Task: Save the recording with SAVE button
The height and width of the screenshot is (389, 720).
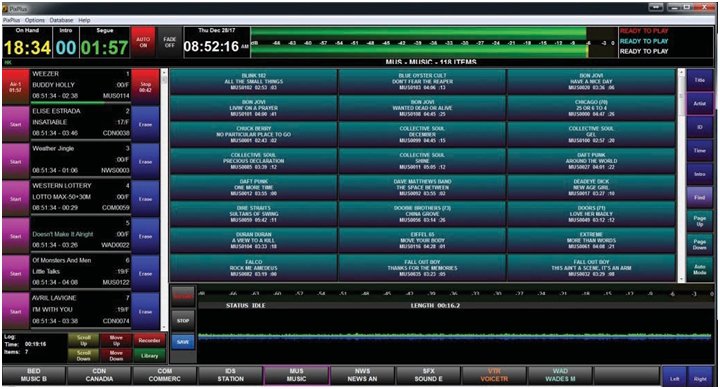Action: point(183,342)
